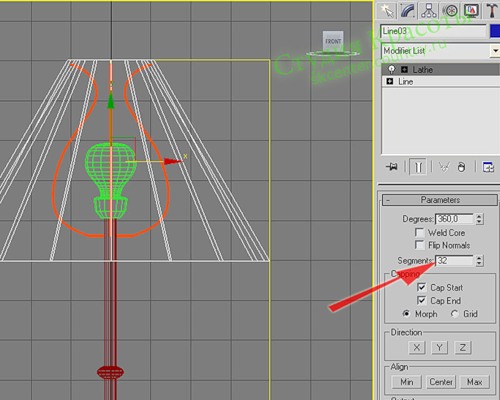The height and width of the screenshot is (400, 500).
Task: Click the blue object color swatch
Action: [495, 31]
